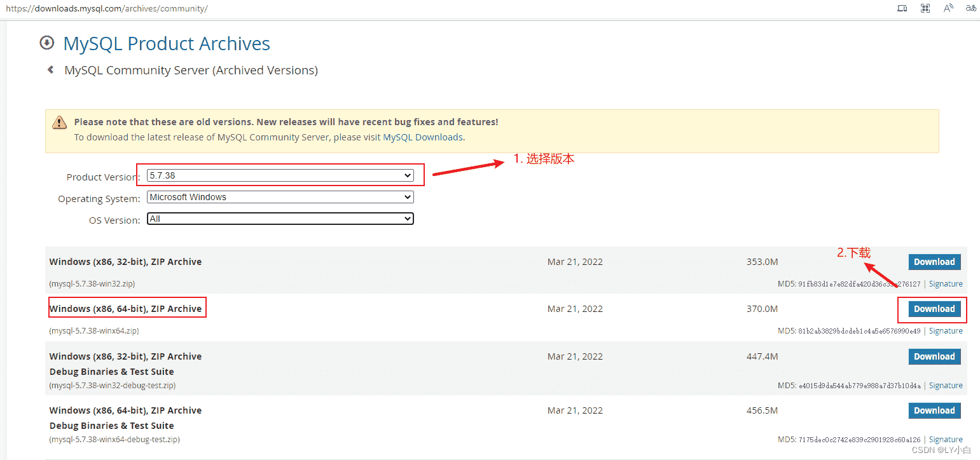Click the Operating System label
This screenshot has width=980, height=460.
(x=99, y=199)
